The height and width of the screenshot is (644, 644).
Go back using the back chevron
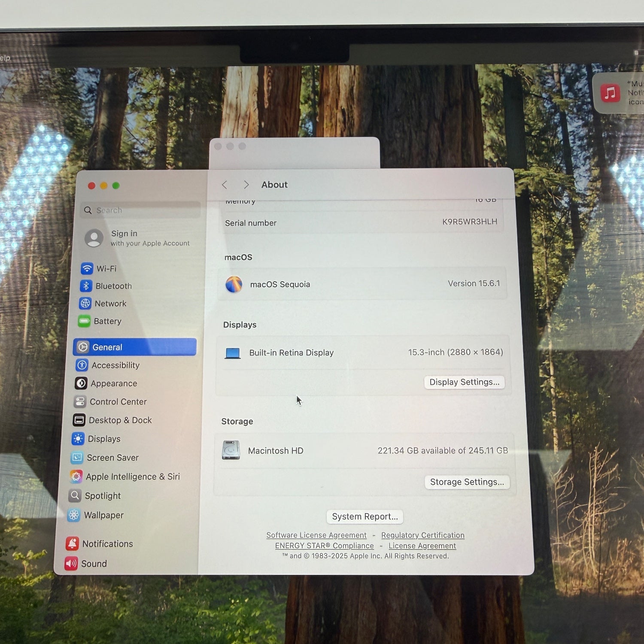pyautogui.click(x=225, y=185)
